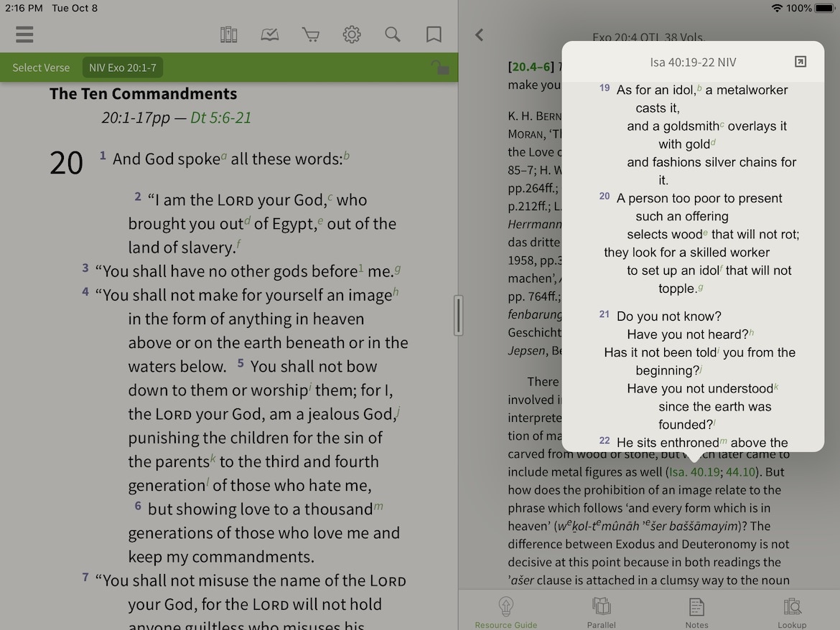Go back with the left chevron
The height and width of the screenshot is (630, 840).
480,35
